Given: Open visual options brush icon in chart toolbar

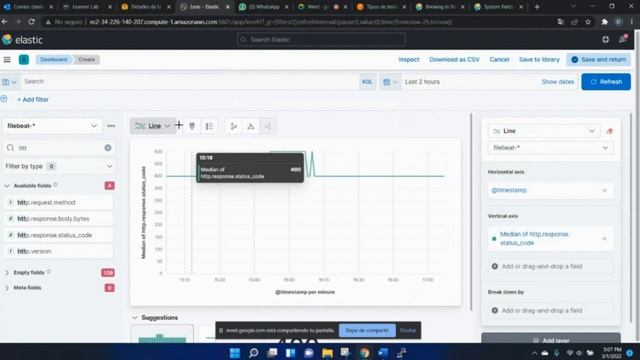Looking at the screenshot, I should (192, 126).
